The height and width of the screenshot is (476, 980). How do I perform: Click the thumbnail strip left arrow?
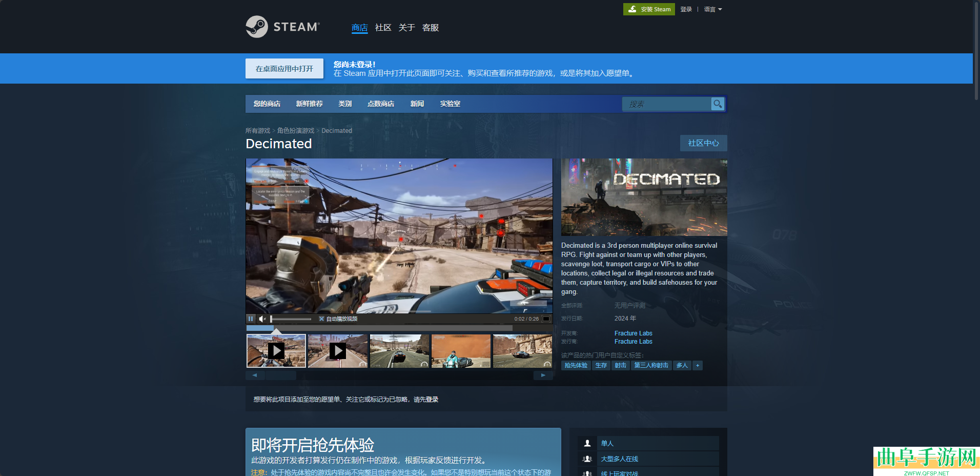pyautogui.click(x=255, y=375)
